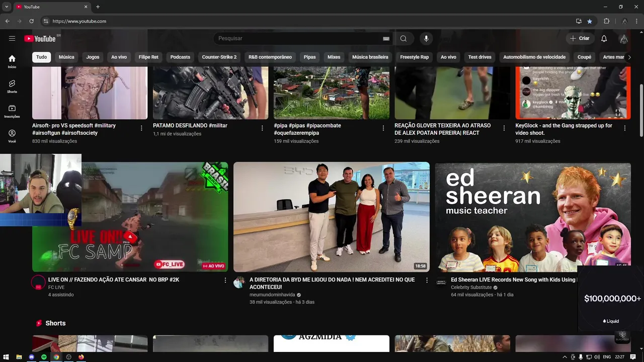Open options for Airsoft pro VS speedsoft video
The height and width of the screenshot is (362, 644).
pyautogui.click(x=141, y=128)
